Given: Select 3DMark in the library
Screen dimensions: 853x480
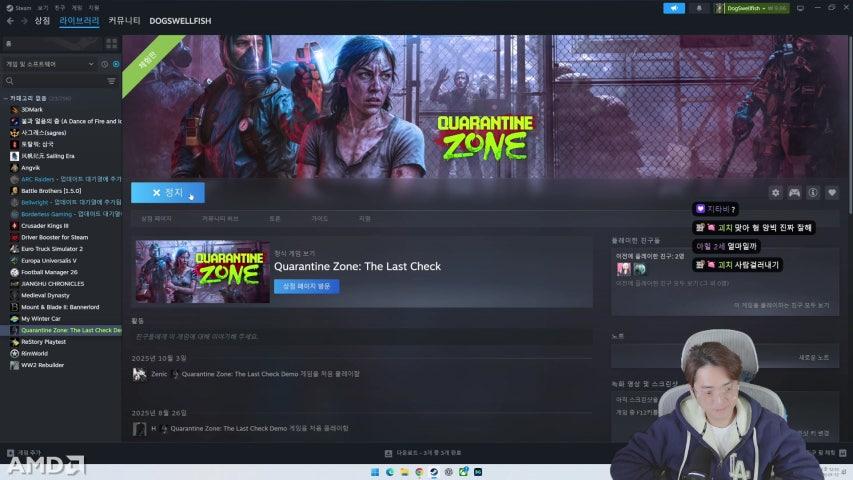Looking at the screenshot, I should (32, 109).
